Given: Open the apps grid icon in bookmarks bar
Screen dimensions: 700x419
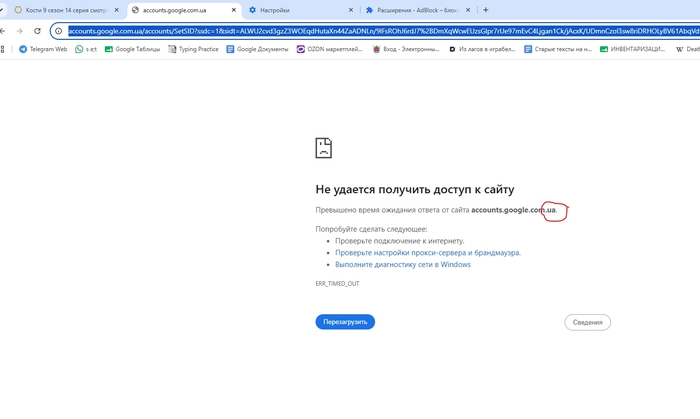Looking at the screenshot, I should tap(2, 49).
